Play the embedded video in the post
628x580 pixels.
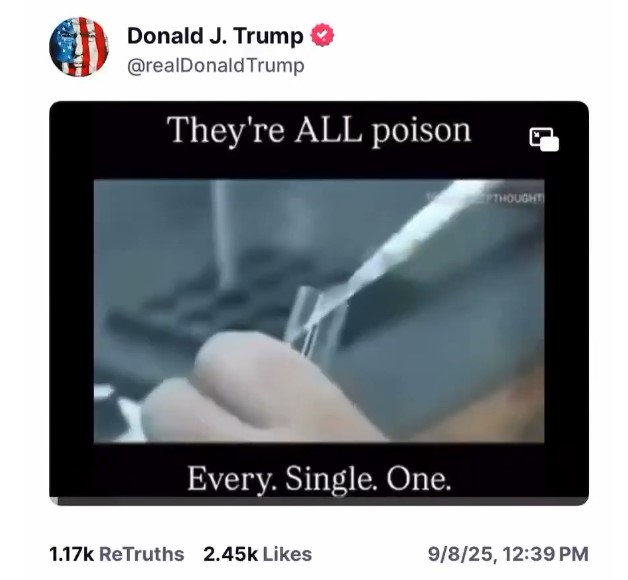(319, 311)
